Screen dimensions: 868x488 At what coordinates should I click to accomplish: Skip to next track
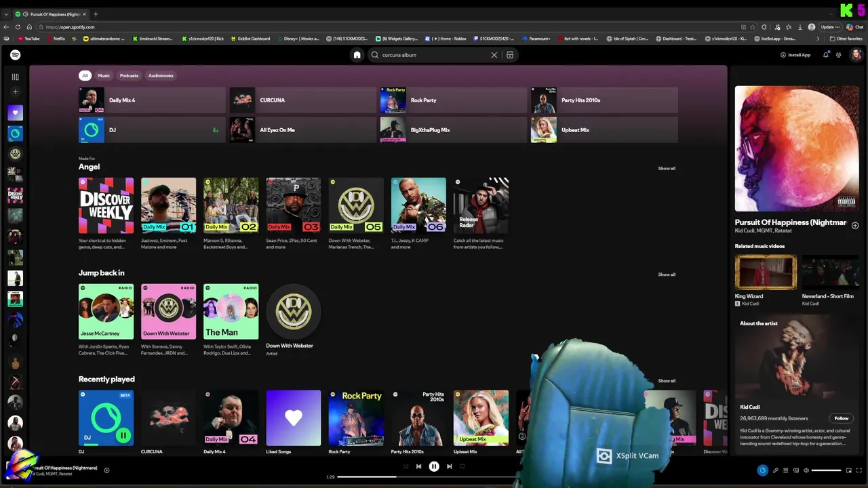tap(449, 466)
